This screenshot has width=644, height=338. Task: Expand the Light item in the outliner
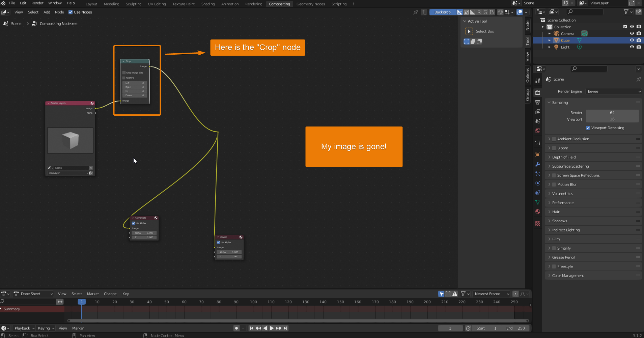pos(550,47)
